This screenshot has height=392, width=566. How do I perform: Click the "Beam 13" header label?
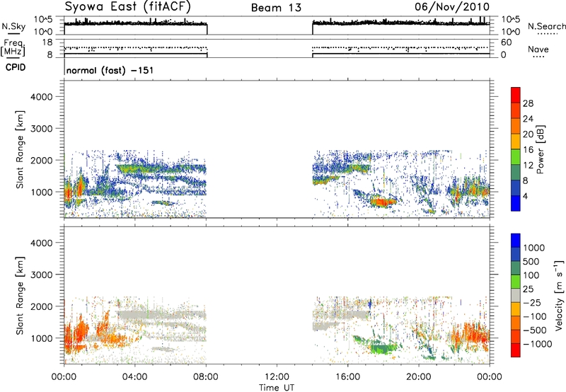tap(276, 8)
